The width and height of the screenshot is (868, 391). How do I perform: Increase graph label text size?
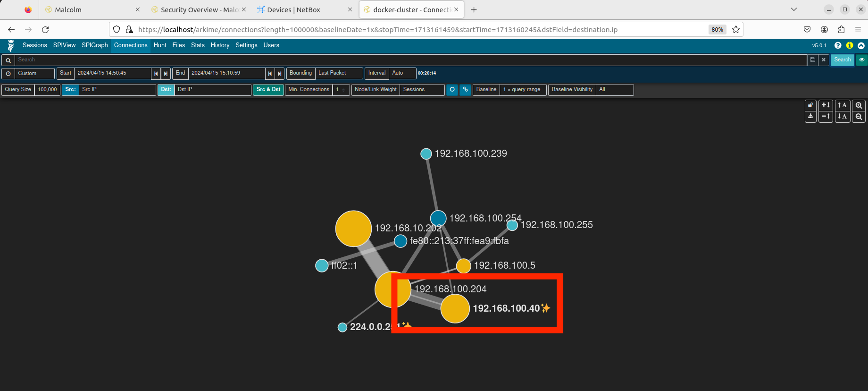click(843, 105)
